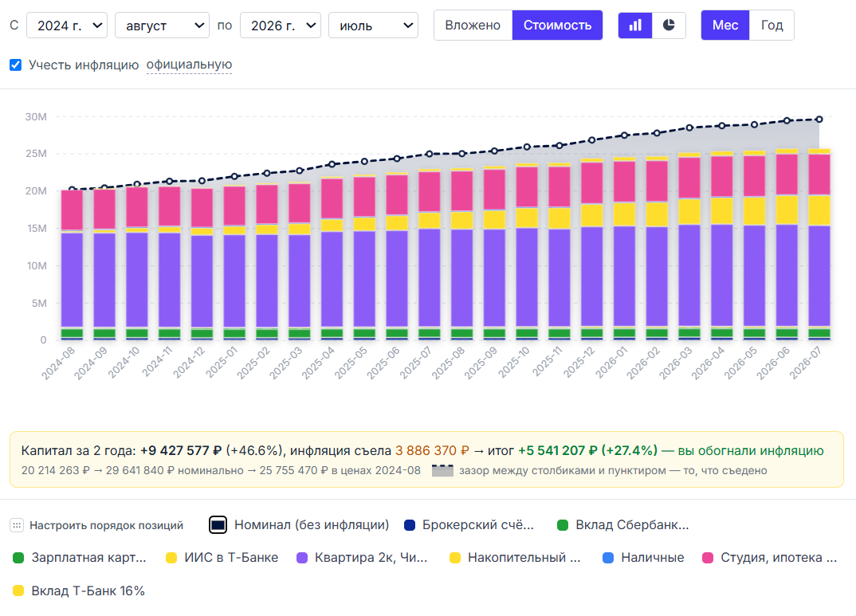
Task: Click the reorder positions grid icon
Action: coord(17,525)
